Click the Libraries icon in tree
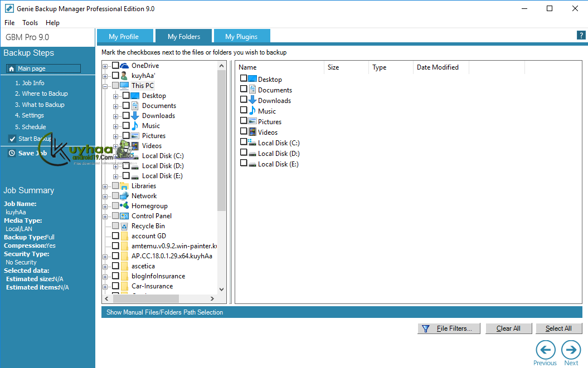The image size is (588, 368). [124, 186]
